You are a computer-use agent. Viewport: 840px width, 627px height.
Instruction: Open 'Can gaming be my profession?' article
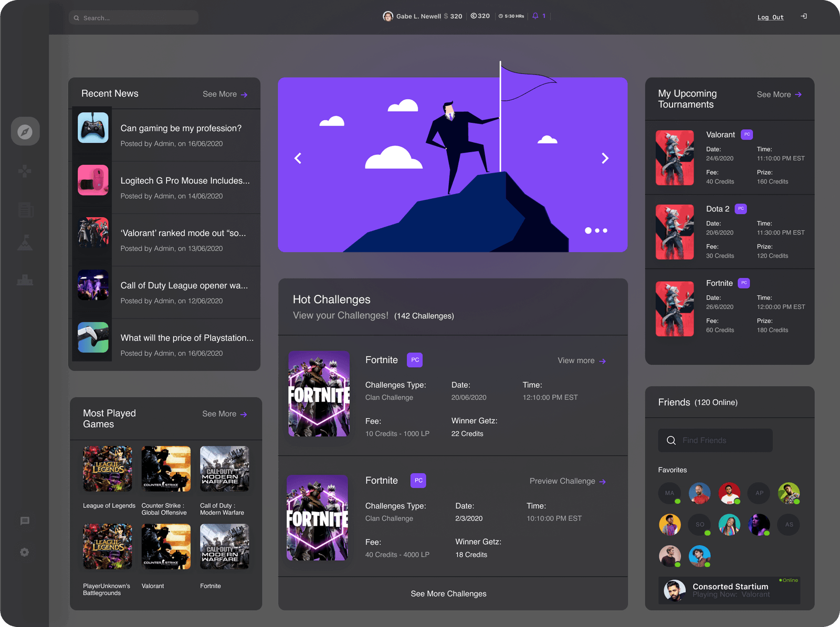point(181,128)
